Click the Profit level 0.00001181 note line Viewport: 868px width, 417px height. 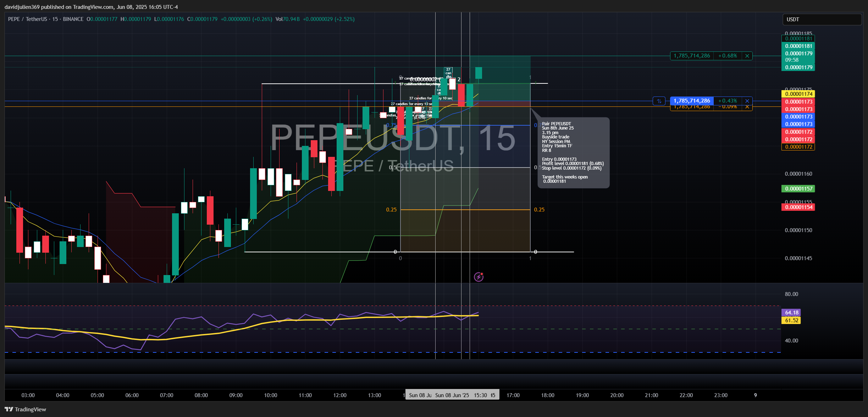click(x=573, y=164)
